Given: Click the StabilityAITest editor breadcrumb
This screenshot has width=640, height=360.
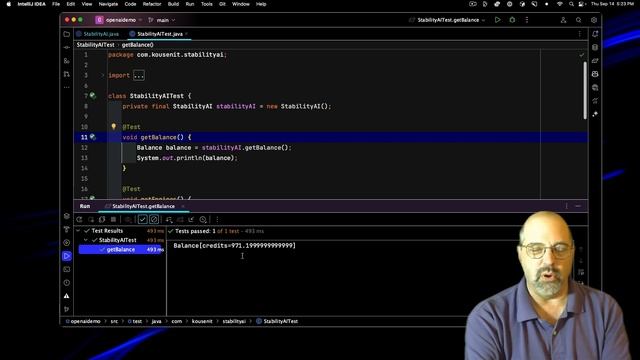Looking at the screenshot, I should (x=96, y=45).
